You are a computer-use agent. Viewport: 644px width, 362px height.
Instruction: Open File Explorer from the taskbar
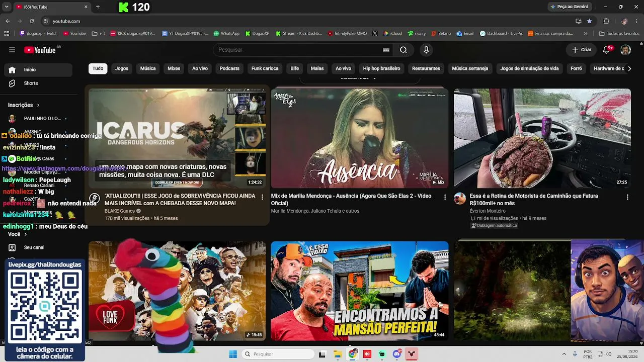tap(338, 354)
